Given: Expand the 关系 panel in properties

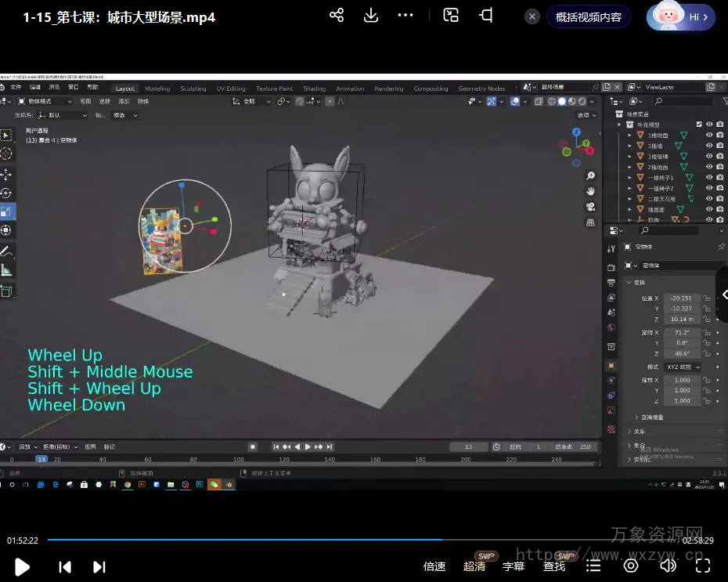Looking at the screenshot, I should (x=640, y=431).
